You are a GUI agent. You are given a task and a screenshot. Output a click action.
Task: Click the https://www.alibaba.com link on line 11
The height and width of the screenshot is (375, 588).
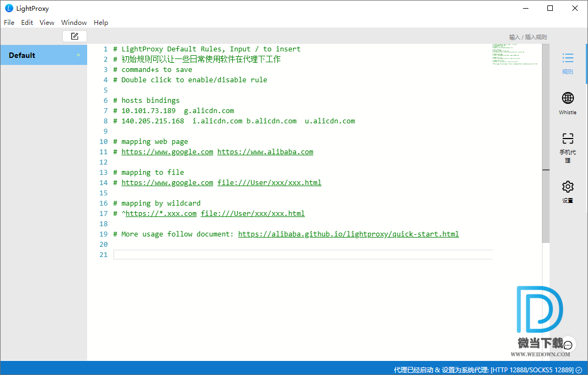pos(265,152)
